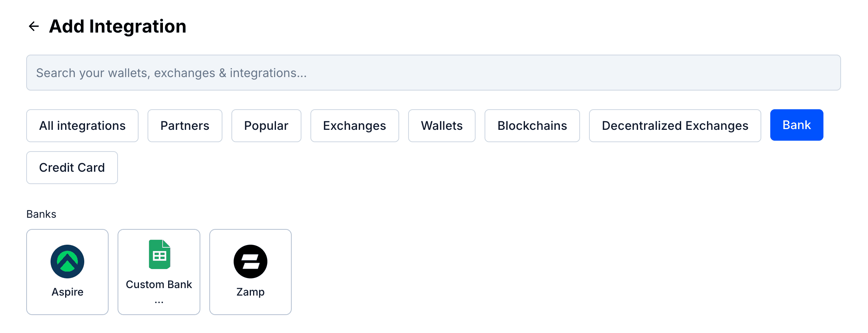Click the back arrow beside Add Integration
The height and width of the screenshot is (333, 868).
[34, 26]
